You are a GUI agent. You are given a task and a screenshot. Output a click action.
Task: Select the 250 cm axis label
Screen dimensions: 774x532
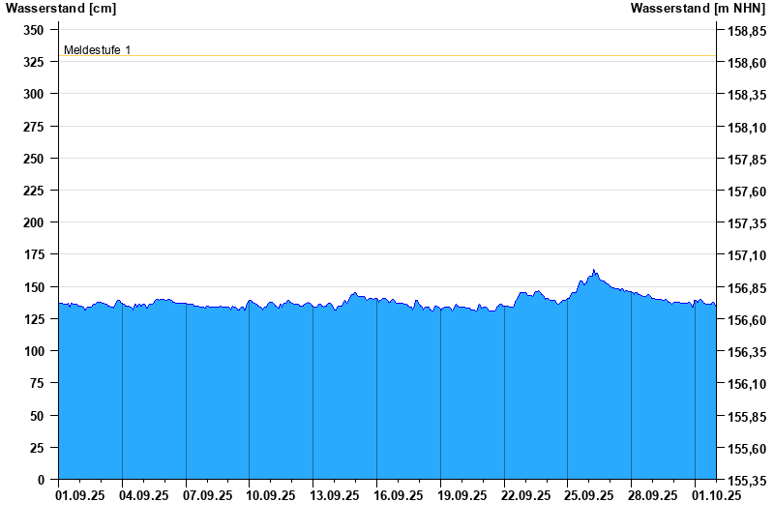(x=34, y=159)
